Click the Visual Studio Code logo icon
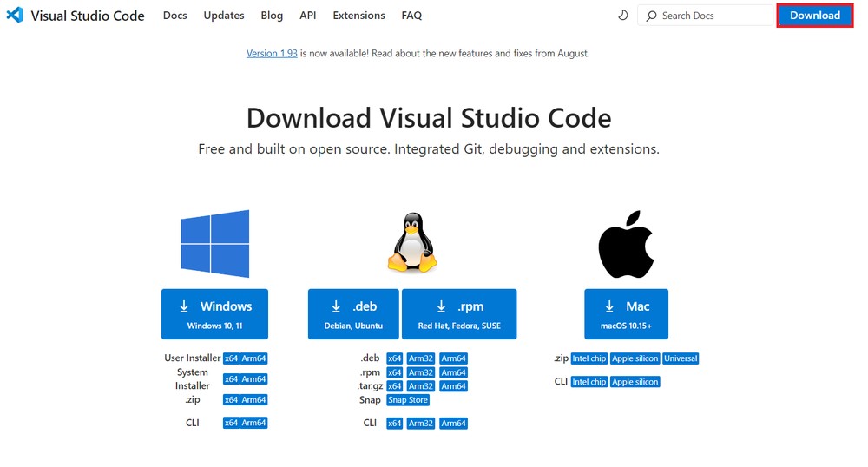 tap(15, 16)
